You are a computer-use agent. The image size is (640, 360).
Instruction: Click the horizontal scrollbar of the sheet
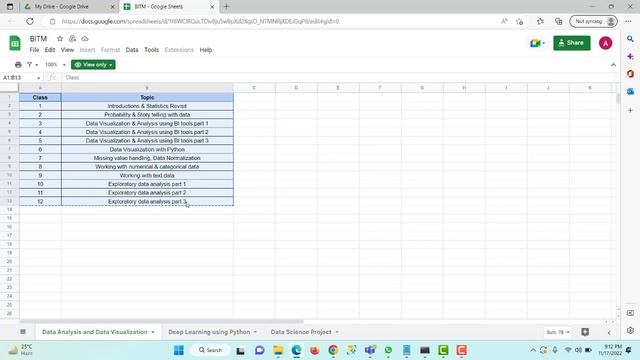[162, 322]
